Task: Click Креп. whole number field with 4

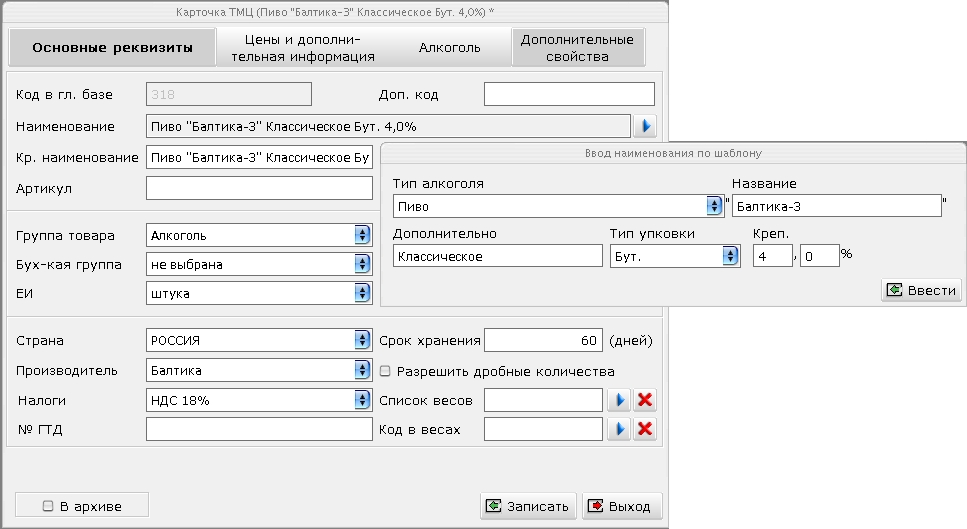Action: [773, 256]
